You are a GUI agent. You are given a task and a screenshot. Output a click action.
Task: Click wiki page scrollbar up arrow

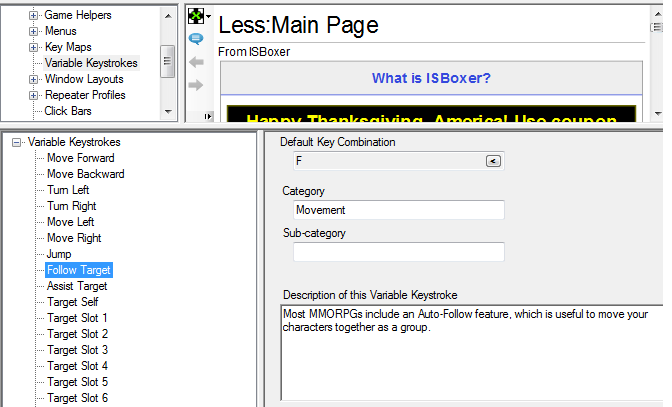pos(658,14)
